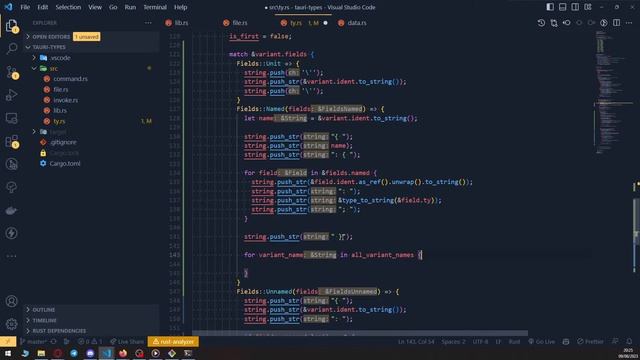The height and width of the screenshot is (360, 640).
Task: Open the Manage gear menu
Action: click(x=11, y=324)
